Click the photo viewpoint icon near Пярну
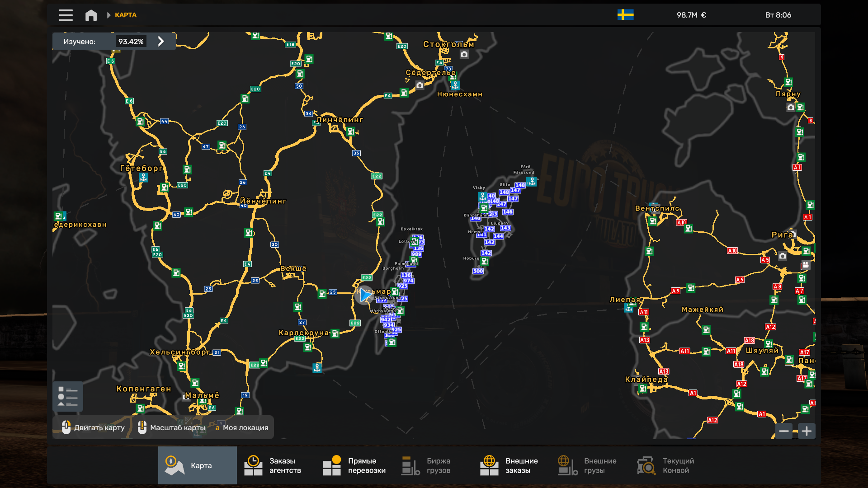The image size is (868, 488). (791, 108)
